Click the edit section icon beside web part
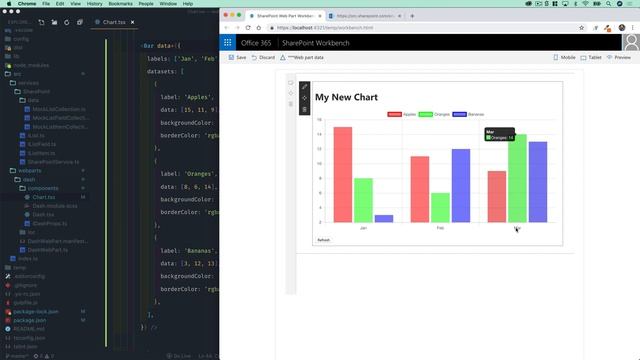 tap(291, 83)
